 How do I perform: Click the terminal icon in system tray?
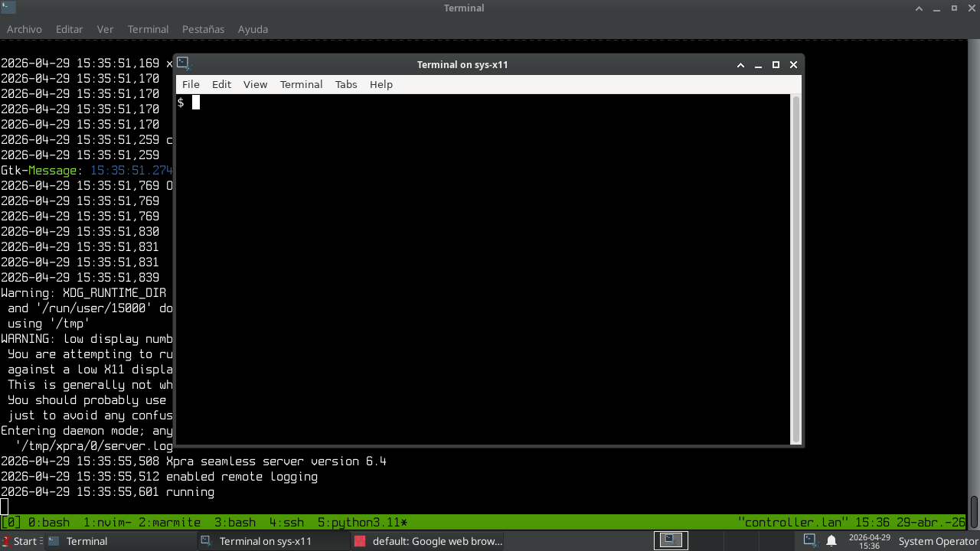pos(809,541)
